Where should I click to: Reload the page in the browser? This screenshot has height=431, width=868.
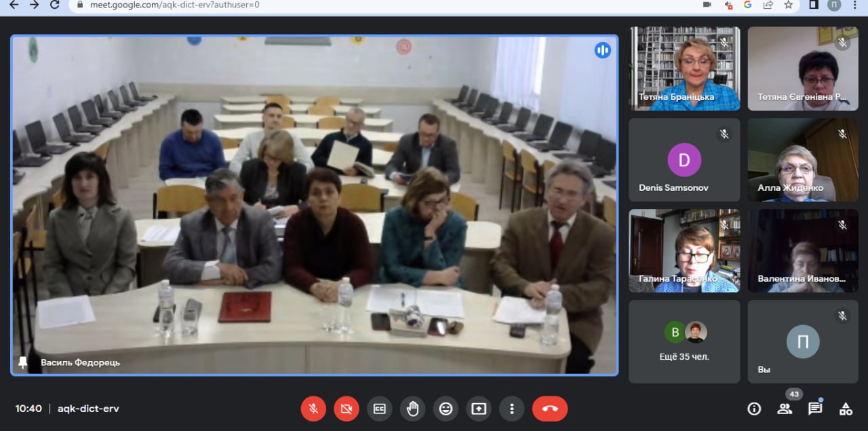tap(55, 4)
